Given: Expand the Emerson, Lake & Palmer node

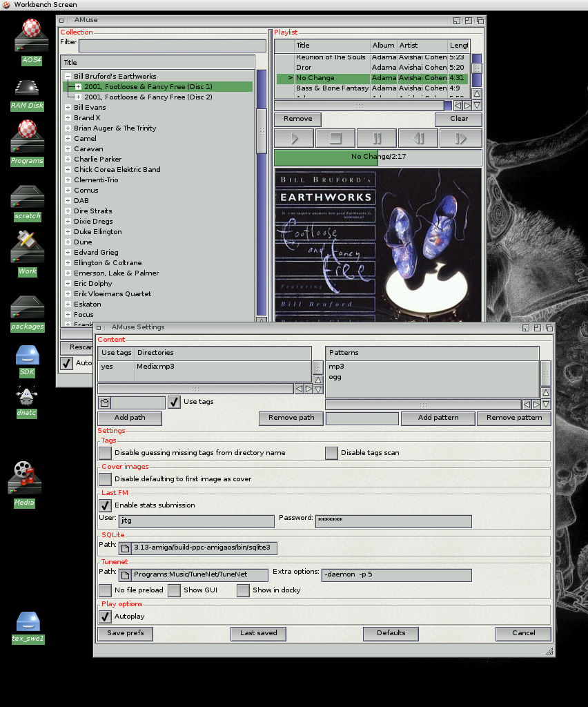Looking at the screenshot, I should tap(68, 273).
